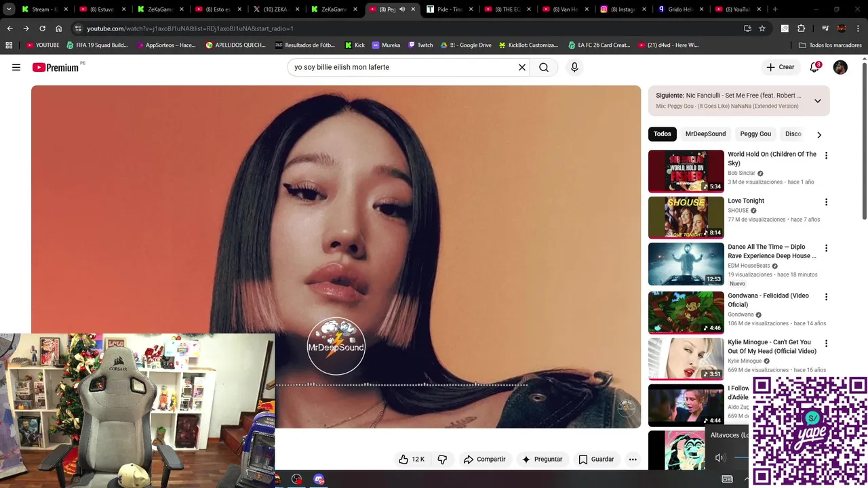The width and height of the screenshot is (868, 488).
Task: Open options for World Hold On video
Action: coord(826,155)
